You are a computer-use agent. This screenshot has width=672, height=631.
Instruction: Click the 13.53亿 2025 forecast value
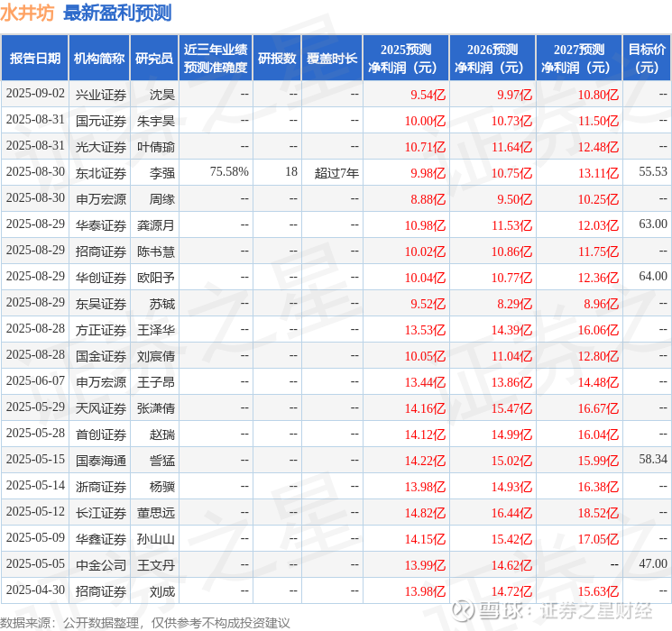pyautogui.click(x=425, y=330)
